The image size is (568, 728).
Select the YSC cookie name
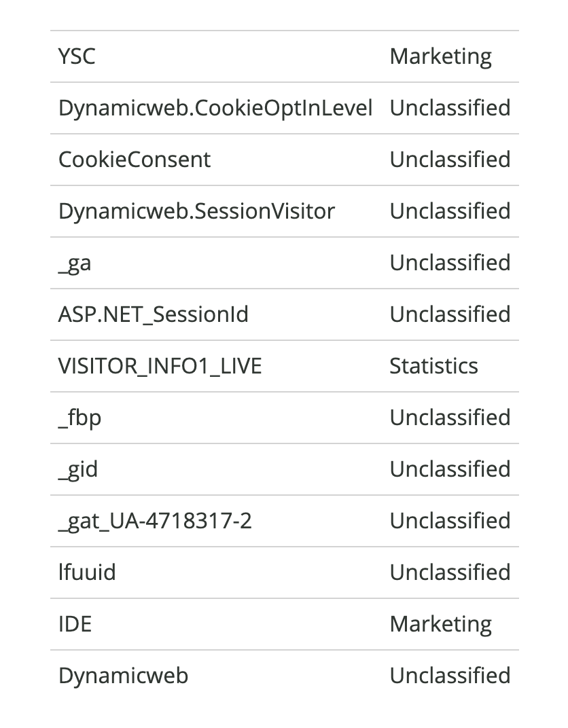(77, 56)
